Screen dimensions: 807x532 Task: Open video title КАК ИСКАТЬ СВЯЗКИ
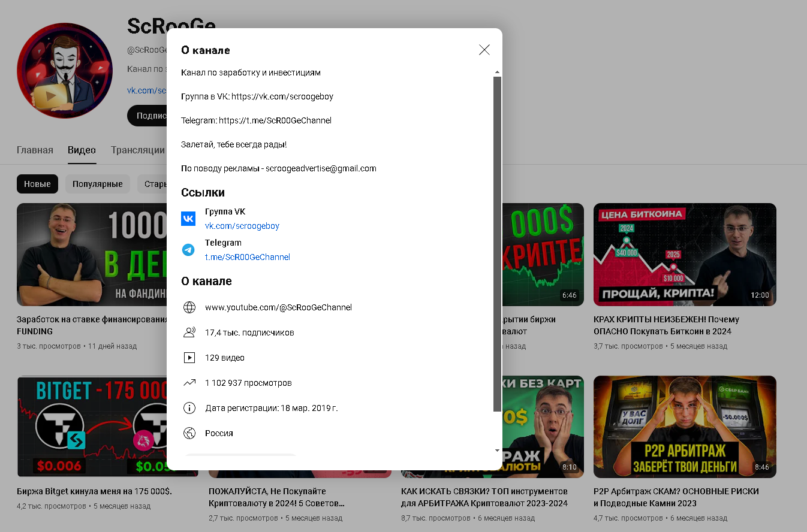[484, 497]
